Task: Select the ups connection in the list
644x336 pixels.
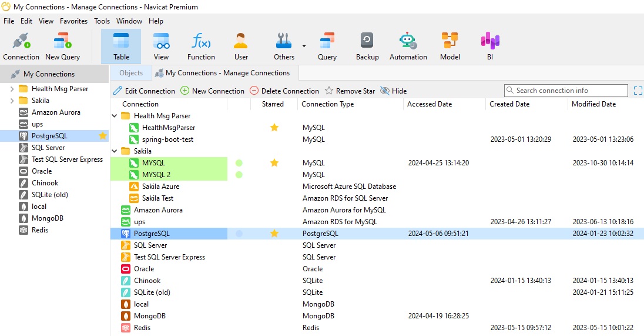Action: 377,222
